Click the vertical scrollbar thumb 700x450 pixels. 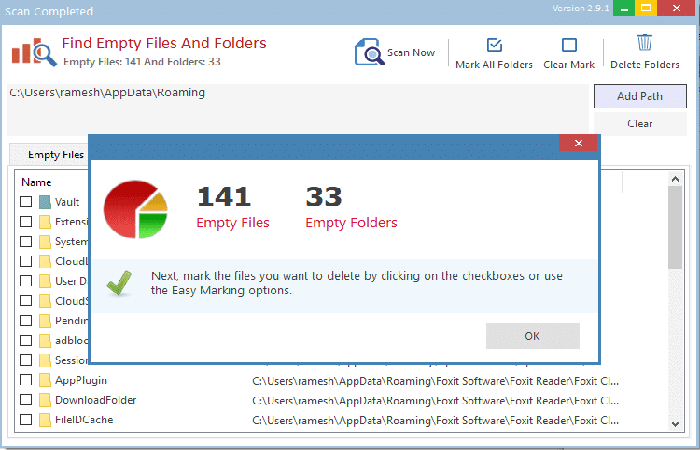click(x=675, y=228)
